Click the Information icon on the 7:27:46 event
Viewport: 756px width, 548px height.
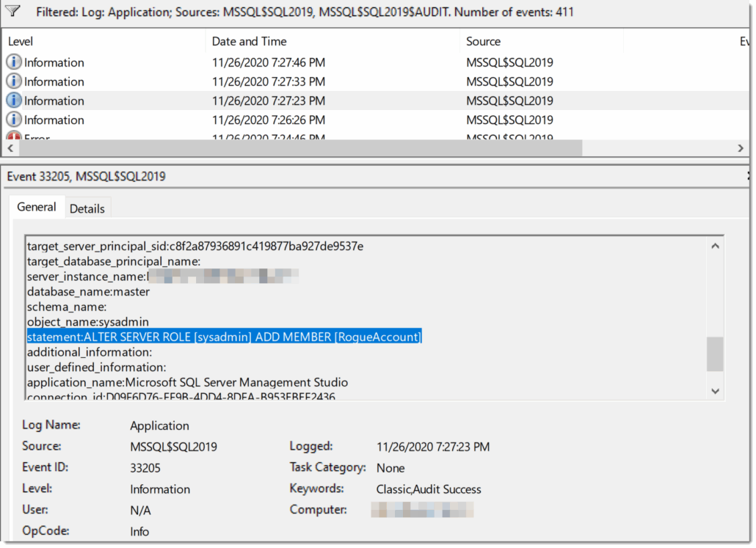[13, 62]
